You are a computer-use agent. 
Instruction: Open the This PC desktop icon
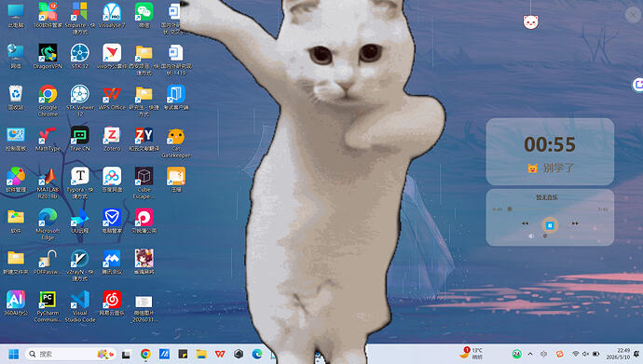pyautogui.click(x=16, y=15)
